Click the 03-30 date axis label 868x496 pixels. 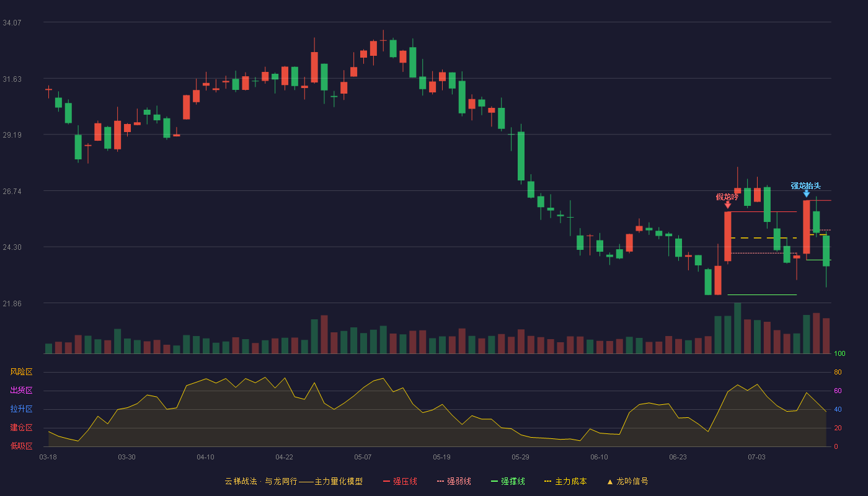(126, 457)
